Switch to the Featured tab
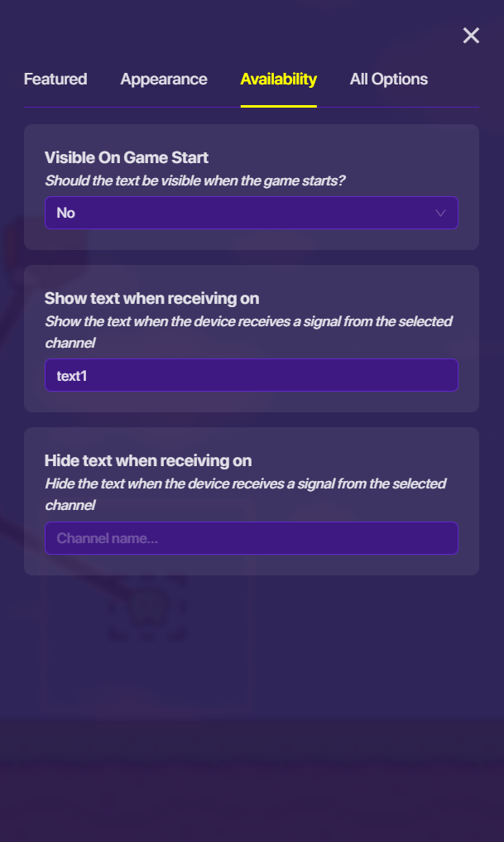This screenshot has width=504, height=842. [x=55, y=79]
